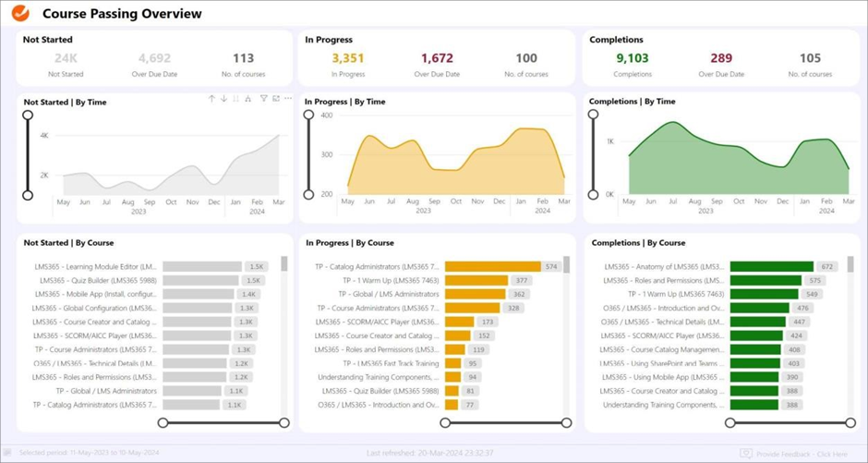Click scrollbar in In Progress By Course list
Image resolution: width=868 pixels, height=463 pixels.
coord(567,266)
